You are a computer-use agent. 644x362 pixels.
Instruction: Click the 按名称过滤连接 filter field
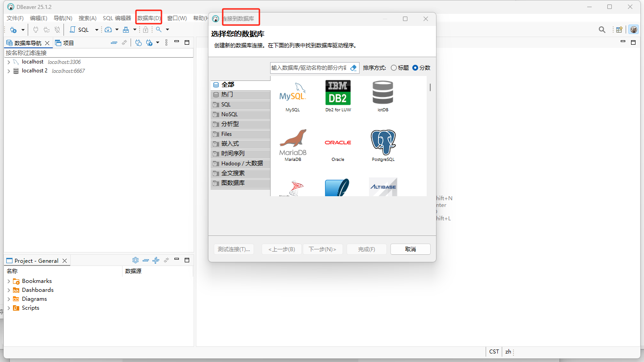point(99,53)
